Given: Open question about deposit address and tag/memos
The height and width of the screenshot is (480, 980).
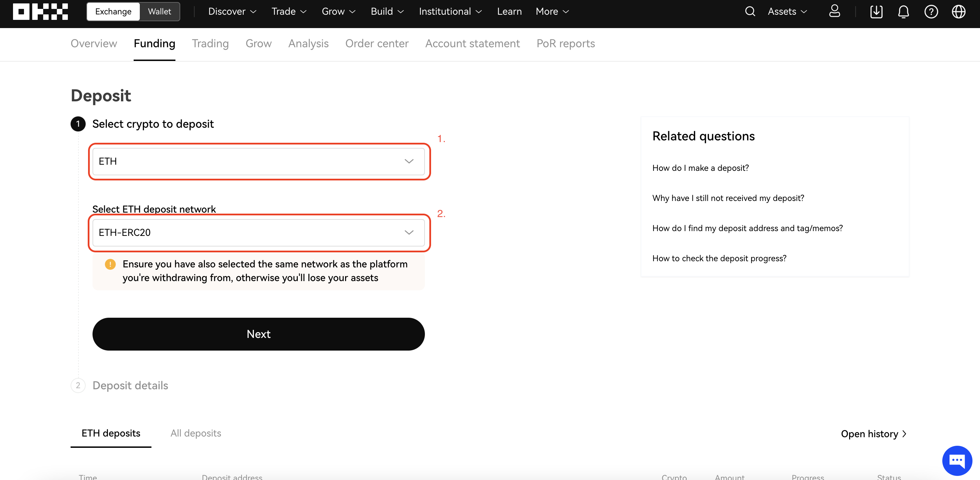Looking at the screenshot, I should click(748, 228).
